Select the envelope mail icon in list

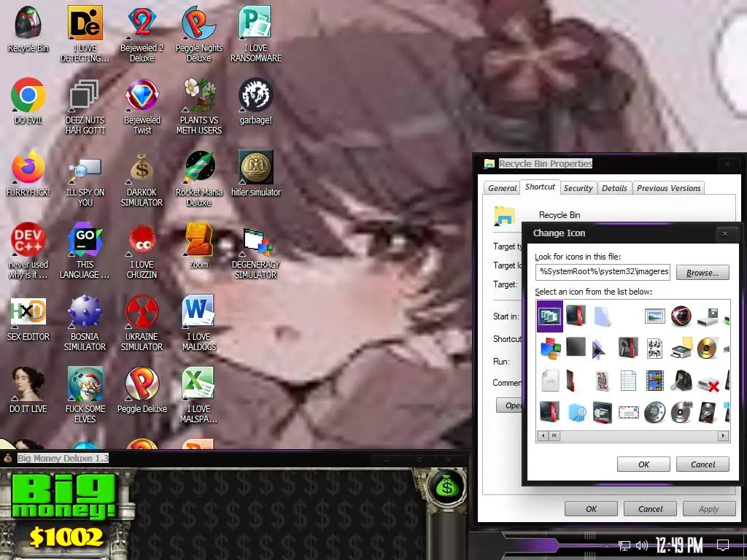628,413
